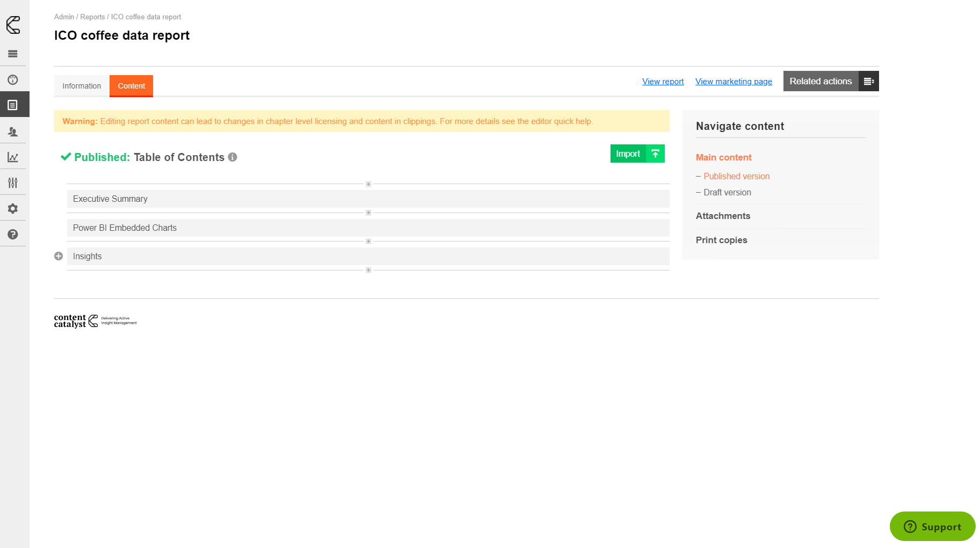The image size is (980, 548).
Task: Open the View report link
Action: coord(663,81)
